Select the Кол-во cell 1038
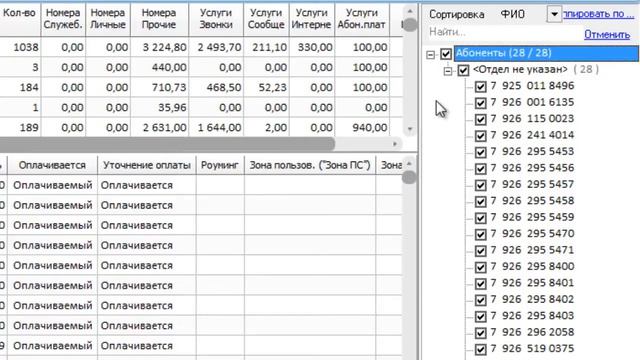 click(x=20, y=48)
